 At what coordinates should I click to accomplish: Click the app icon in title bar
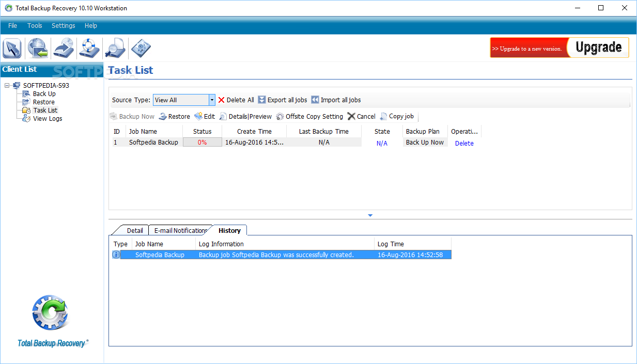tap(8, 8)
